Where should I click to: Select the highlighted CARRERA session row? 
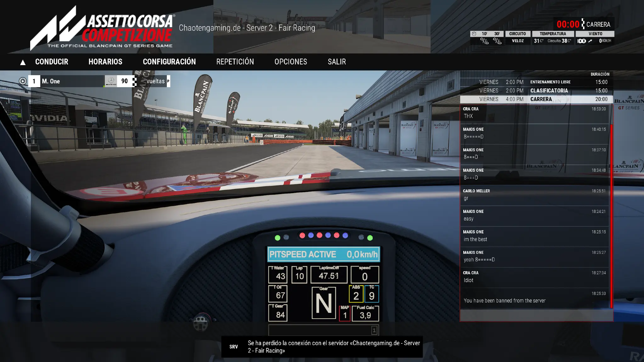(536, 99)
